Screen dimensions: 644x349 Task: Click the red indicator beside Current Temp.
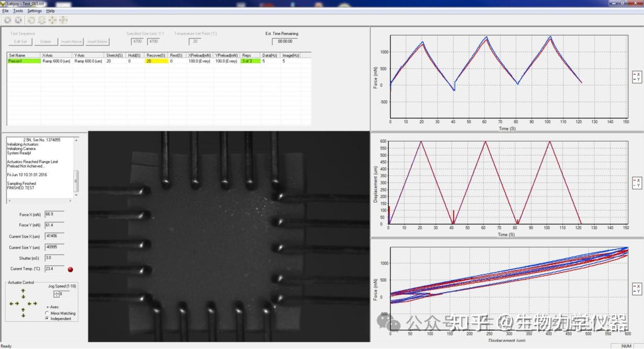point(70,270)
